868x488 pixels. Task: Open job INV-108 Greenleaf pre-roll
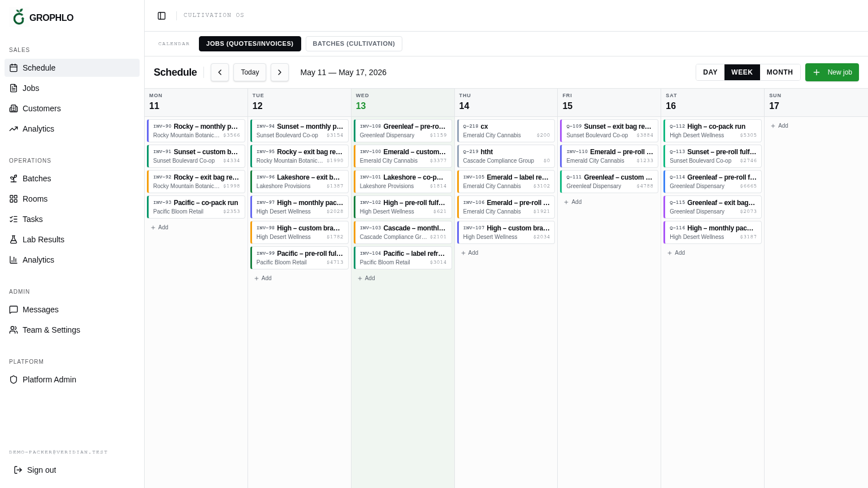[403, 130]
